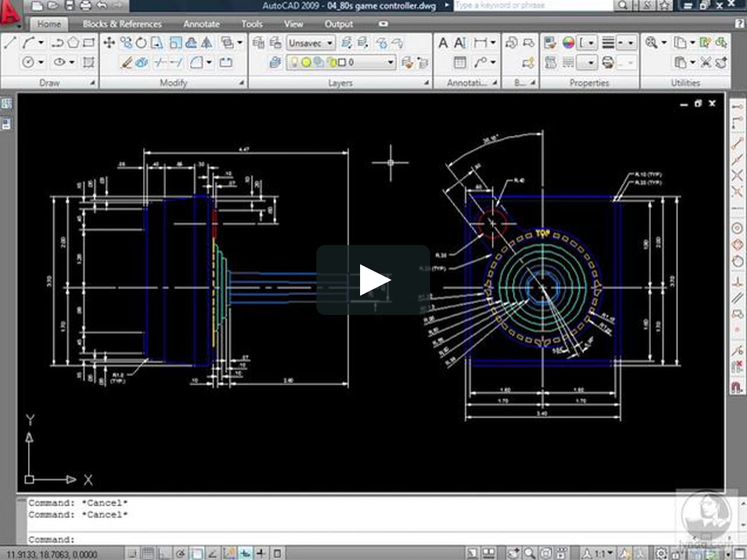
Task: Click the Zoom magnifier icon in status bar
Action: (529, 553)
